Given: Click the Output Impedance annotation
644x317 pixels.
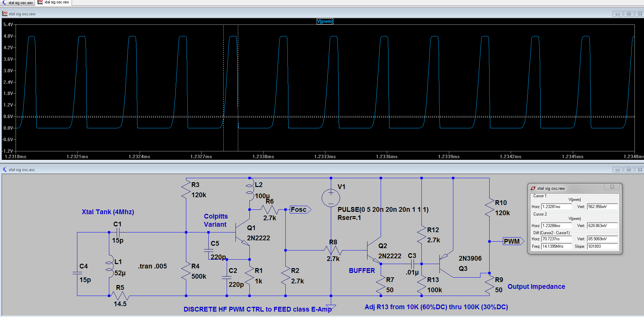Looking at the screenshot, I should pyautogui.click(x=536, y=287).
